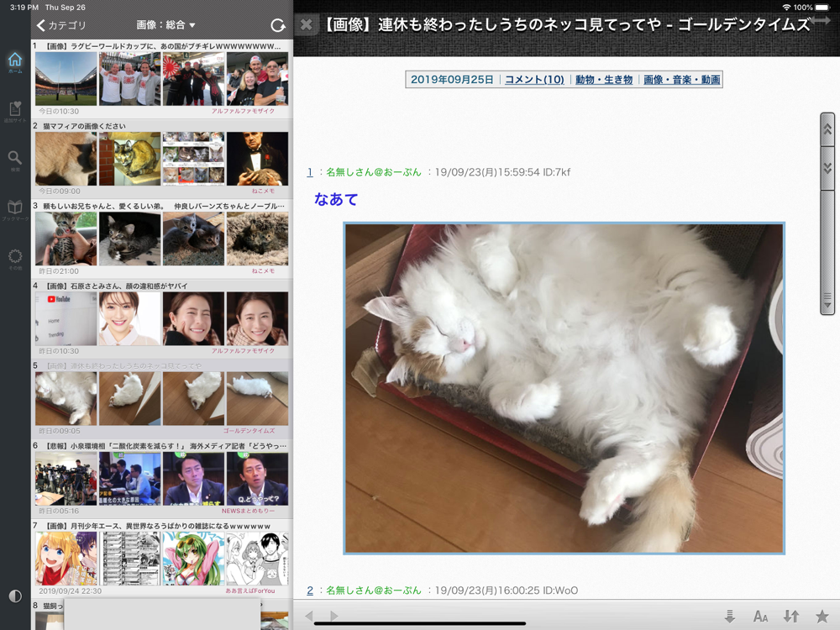840x630 pixels.
Task: Go to previous page with the left arrow
Action: click(309, 616)
